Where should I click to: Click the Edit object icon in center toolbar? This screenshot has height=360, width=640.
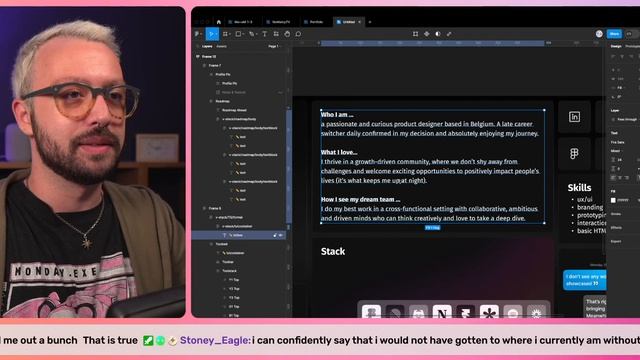415,34
